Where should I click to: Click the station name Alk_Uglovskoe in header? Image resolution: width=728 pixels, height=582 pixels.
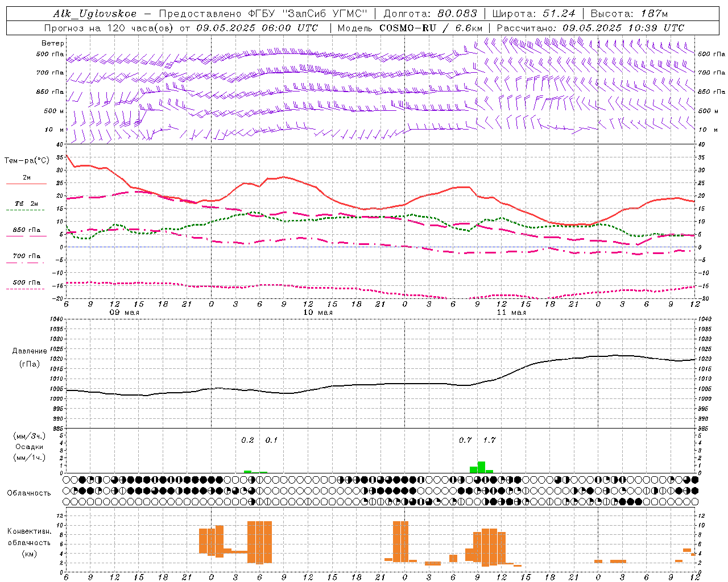[96, 14]
